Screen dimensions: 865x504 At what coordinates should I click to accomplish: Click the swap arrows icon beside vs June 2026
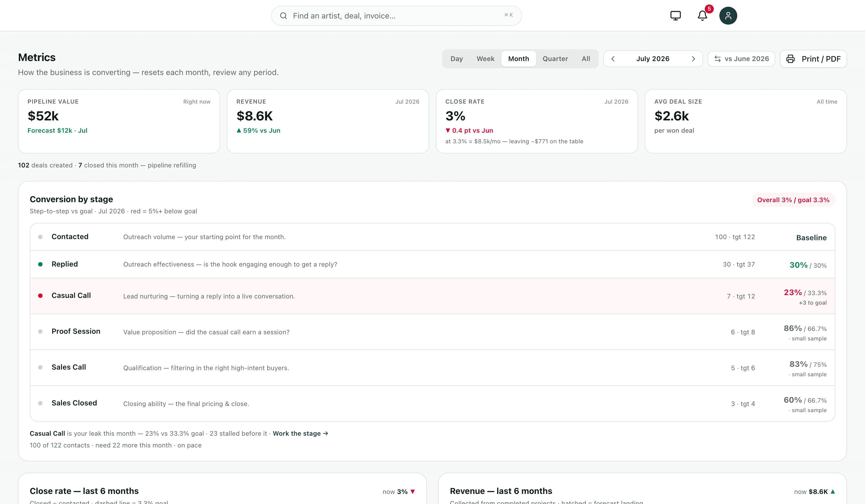tap(717, 59)
